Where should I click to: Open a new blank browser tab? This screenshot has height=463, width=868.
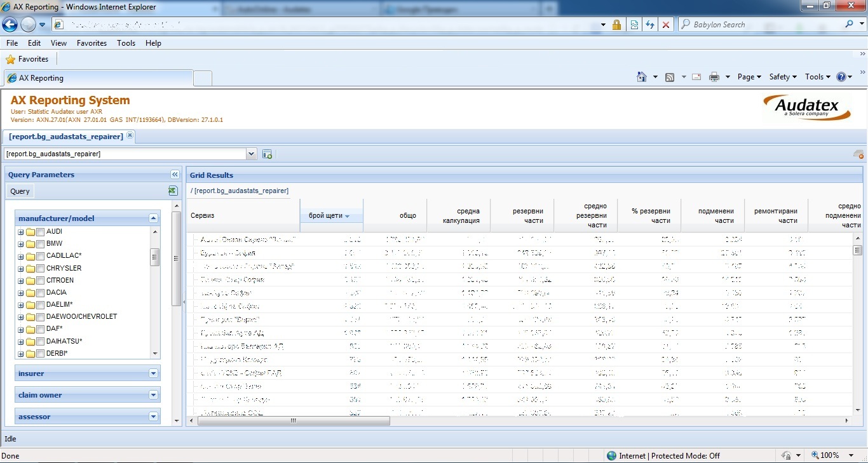(x=203, y=78)
